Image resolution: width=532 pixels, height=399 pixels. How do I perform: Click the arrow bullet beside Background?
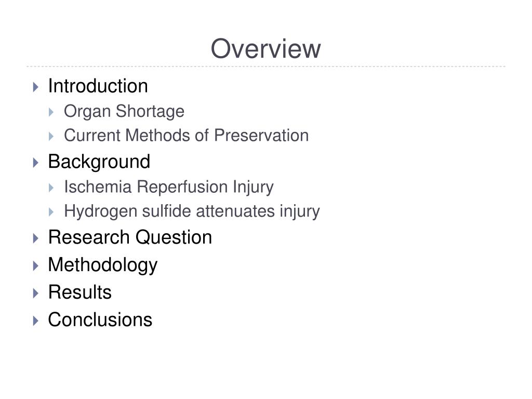coord(36,163)
